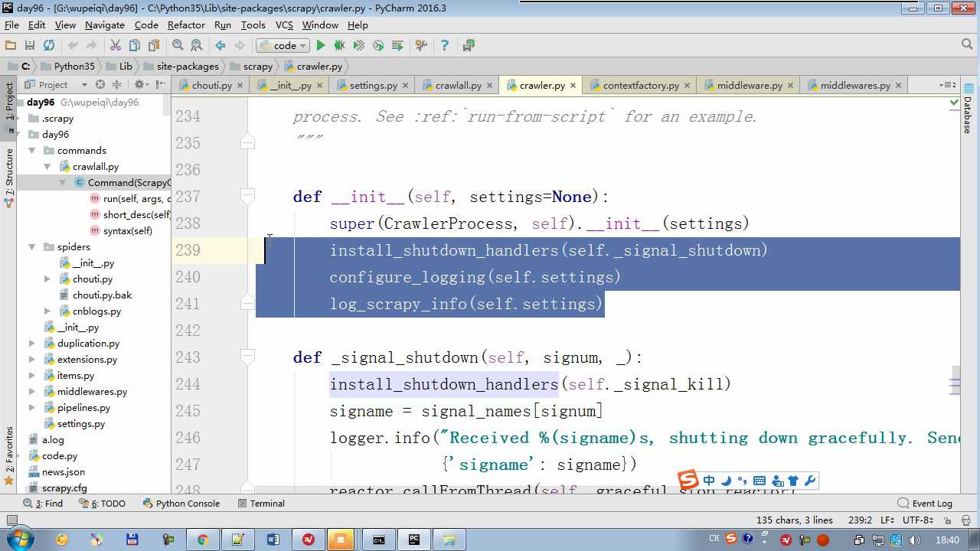Toggle the Sogou moon half-width mode
The height and width of the screenshot is (551, 980).
tap(726, 481)
